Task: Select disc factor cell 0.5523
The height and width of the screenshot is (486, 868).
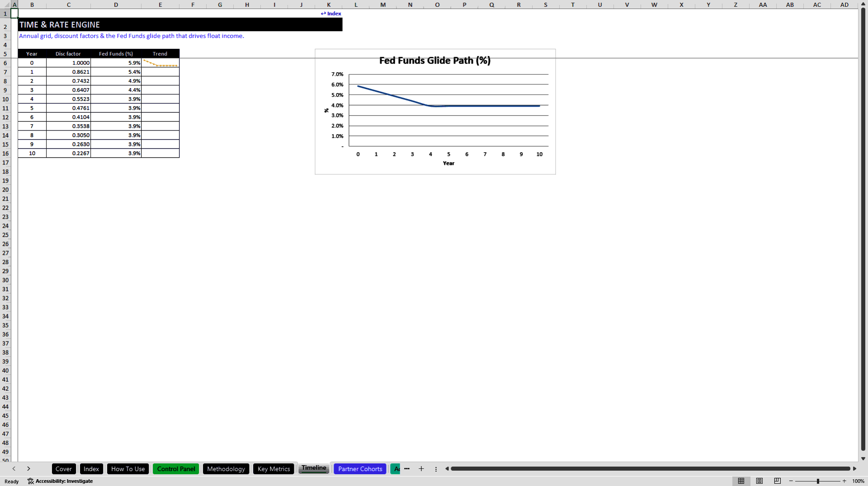Action: (x=68, y=99)
